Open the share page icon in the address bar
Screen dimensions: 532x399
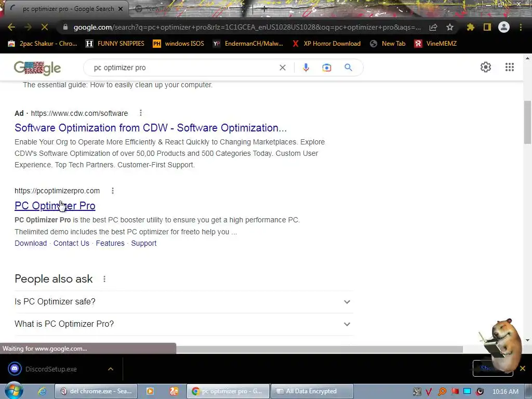[433, 28]
